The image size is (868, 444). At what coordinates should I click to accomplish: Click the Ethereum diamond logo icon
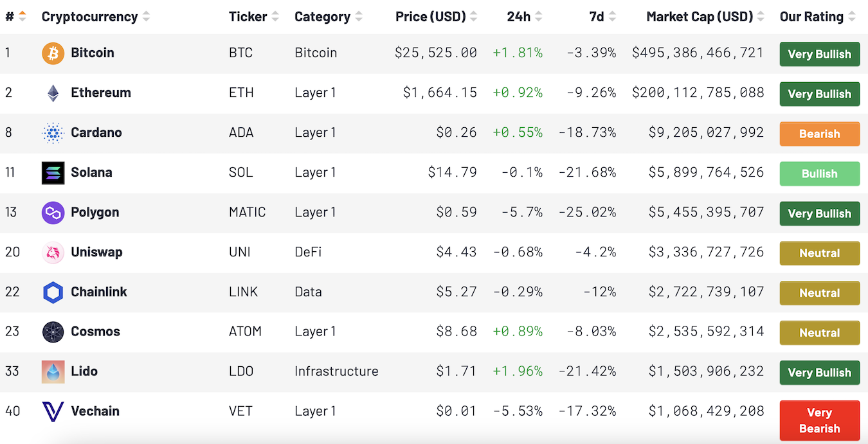[53, 93]
